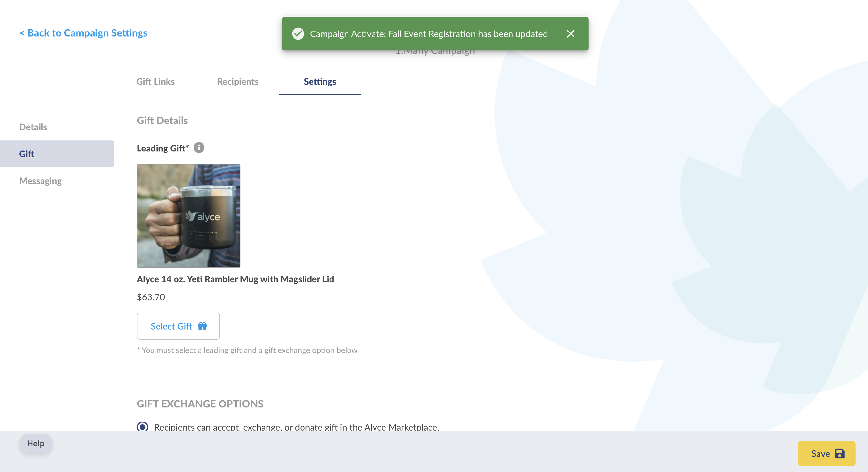Click the Alyce 14 oz. Yeti Rambler Mug title
Image resolution: width=868 pixels, height=472 pixels.
(x=235, y=279)
